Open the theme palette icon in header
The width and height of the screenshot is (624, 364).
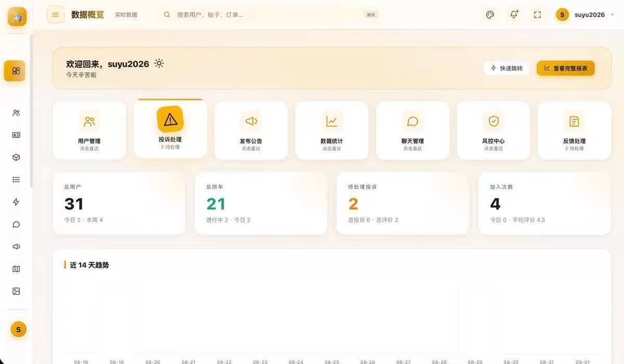(x=490, y=15)
